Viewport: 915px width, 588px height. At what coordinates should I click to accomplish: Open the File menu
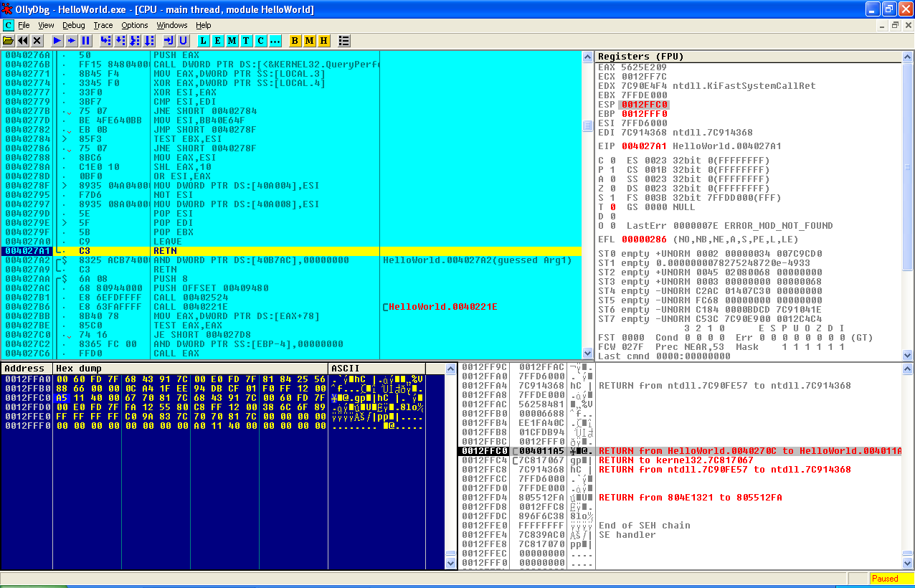pyautogui.click(x=24, y=25)
